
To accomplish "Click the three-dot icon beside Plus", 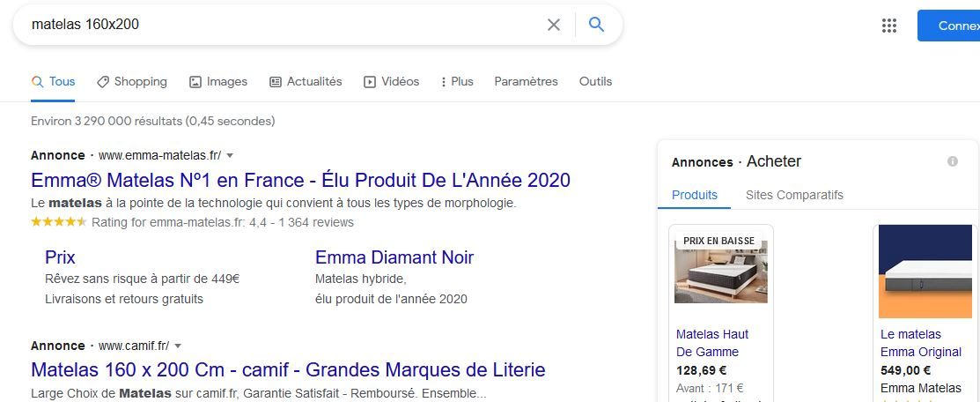I will point(443,82).
